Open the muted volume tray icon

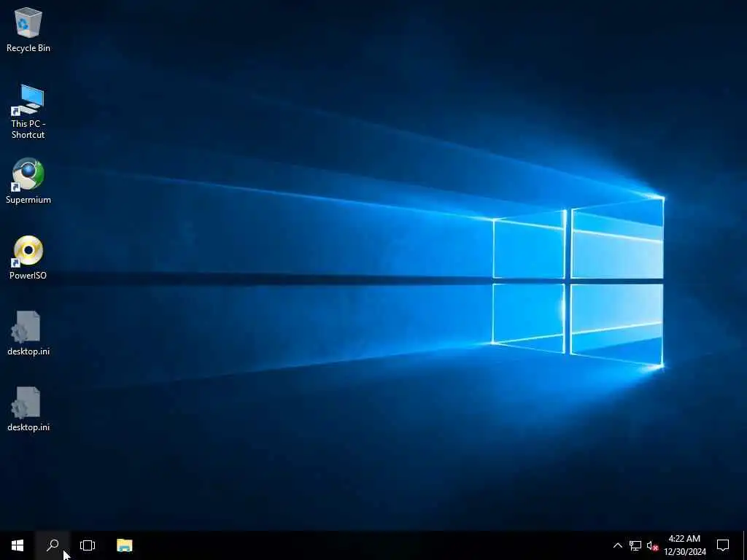(x=652, y=545)
